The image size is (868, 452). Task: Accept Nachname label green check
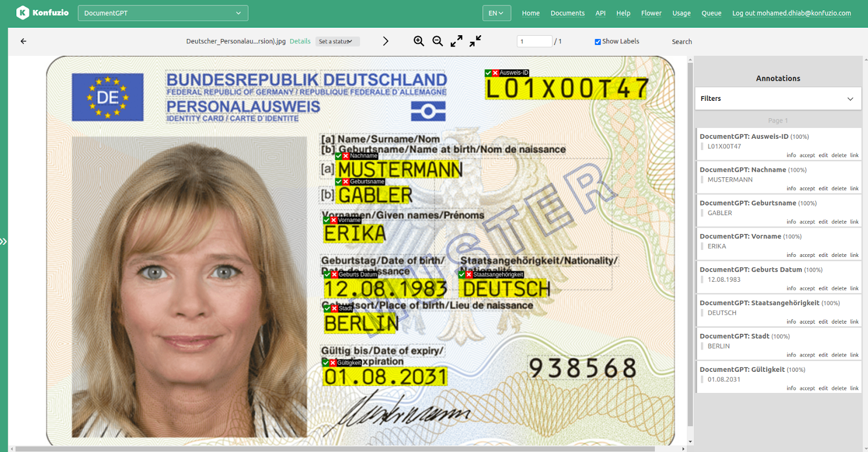click(x=339, y=156)
